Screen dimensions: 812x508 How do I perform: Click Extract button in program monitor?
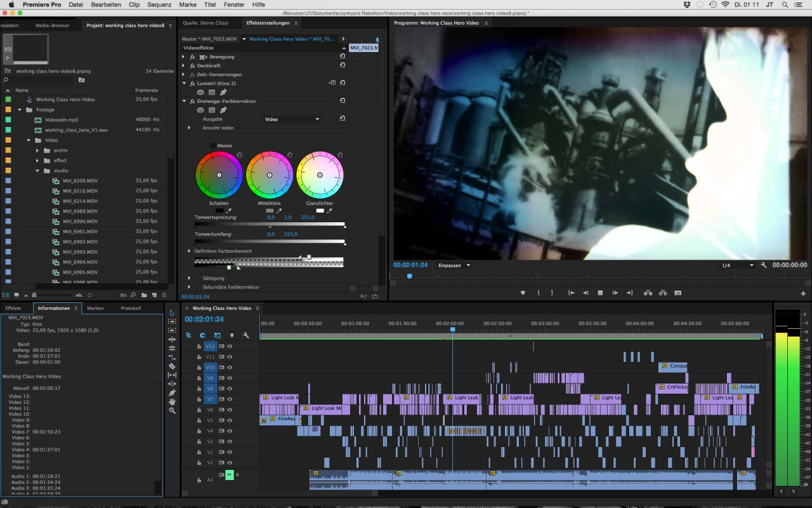[662, 293]
